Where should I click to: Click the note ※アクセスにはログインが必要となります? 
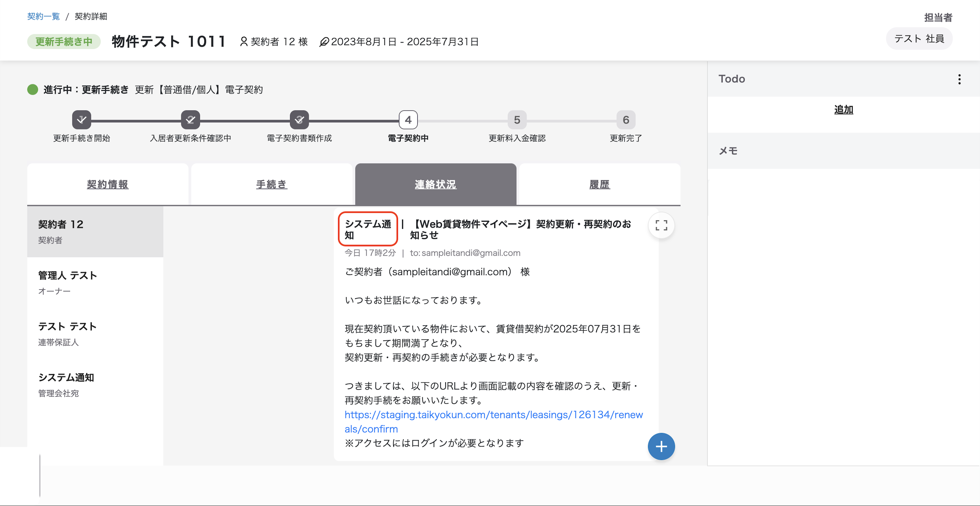tap(434, 443)
